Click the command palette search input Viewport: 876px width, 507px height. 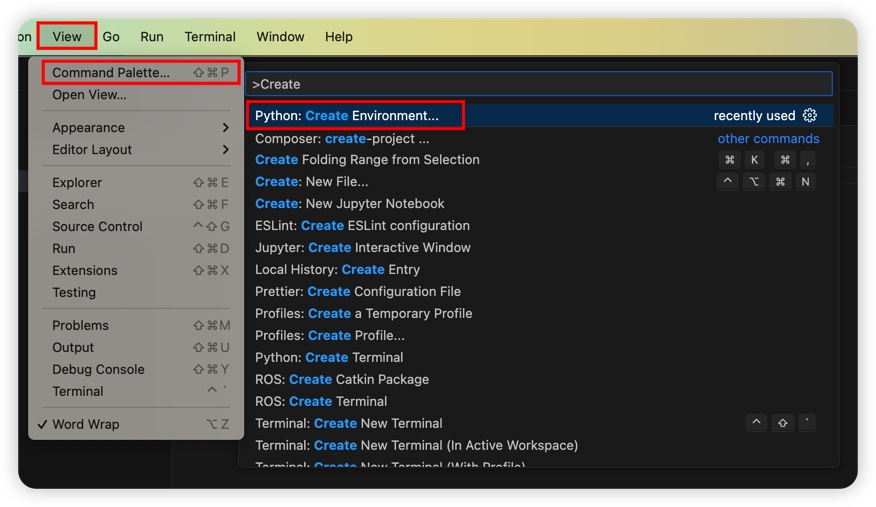(539, 84)
